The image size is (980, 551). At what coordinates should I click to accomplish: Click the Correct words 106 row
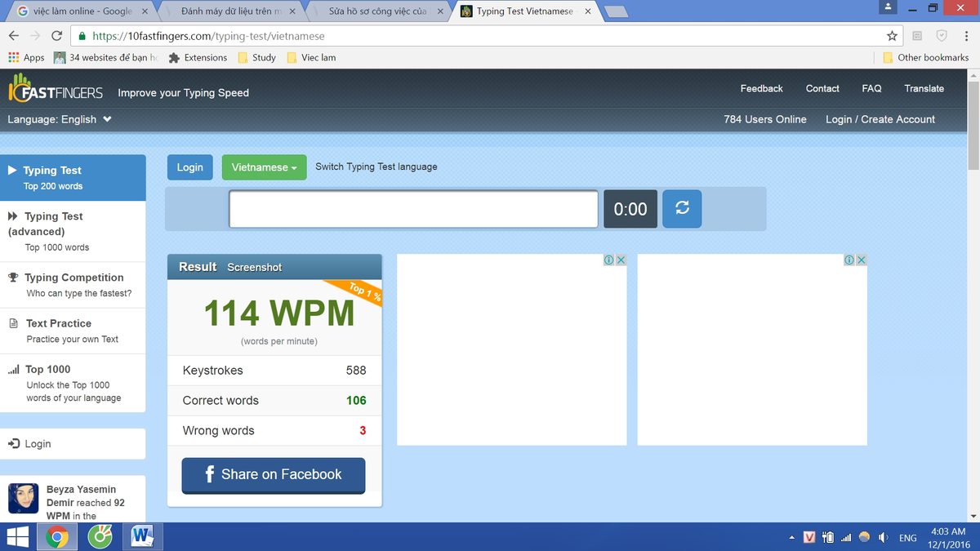pyautogui.click(x=274, y=401)
